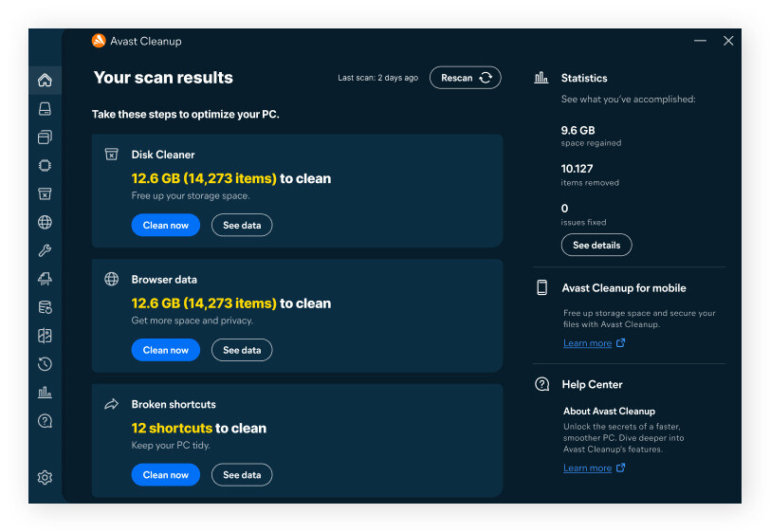Screen dimensions: 770x532
Task: See data for Broken shortcuts
Action: 242,474
